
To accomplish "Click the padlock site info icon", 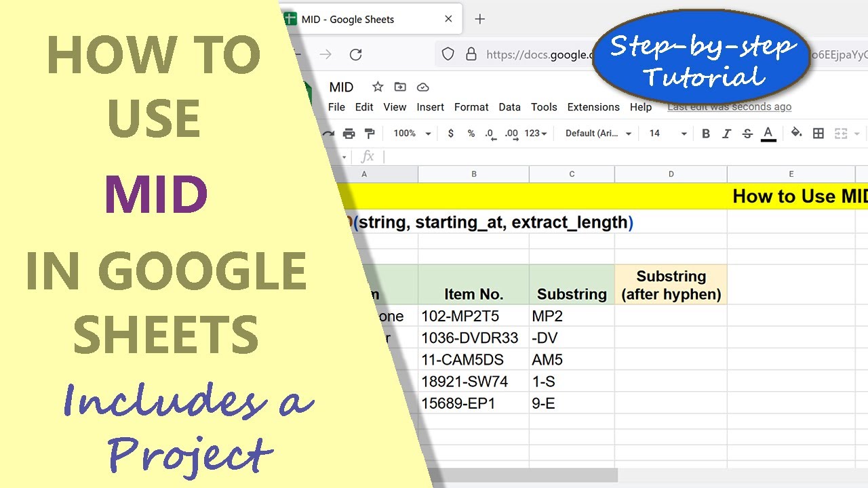I will pyautogui.click(x=470, y=55).
